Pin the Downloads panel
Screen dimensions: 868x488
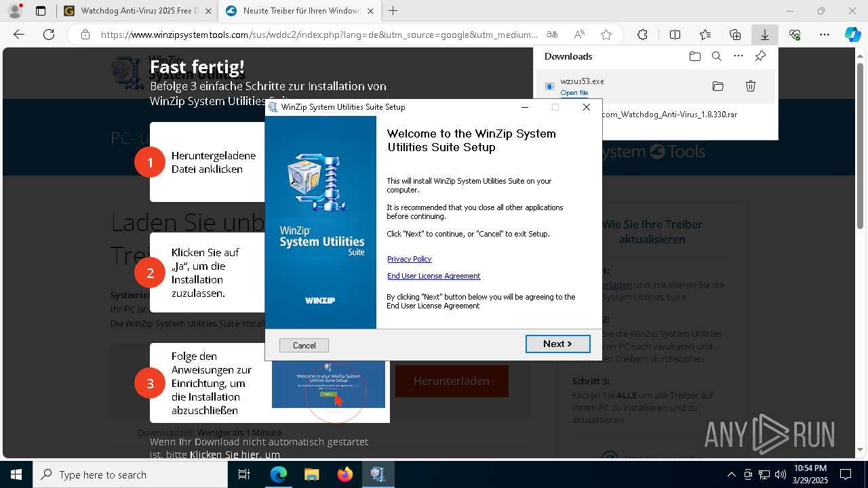pyautogui.click(x=760, y=56)
